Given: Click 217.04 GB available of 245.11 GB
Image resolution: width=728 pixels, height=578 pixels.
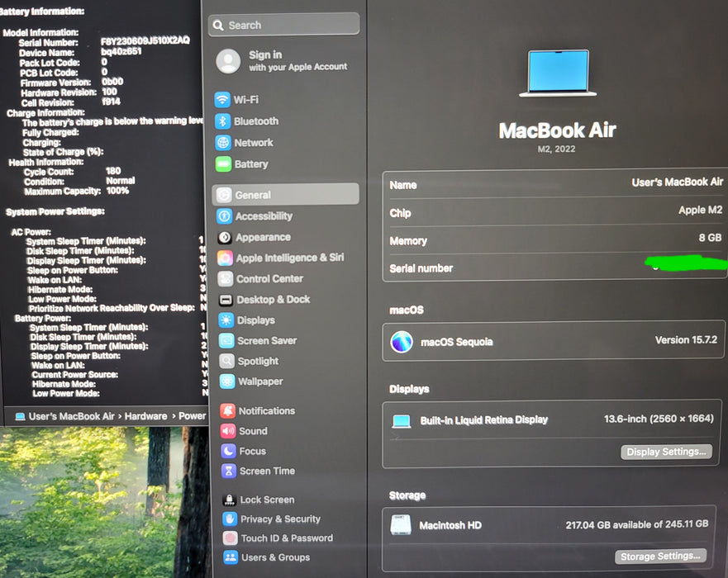Looking at the screenshot, I should tap(637, 524).
